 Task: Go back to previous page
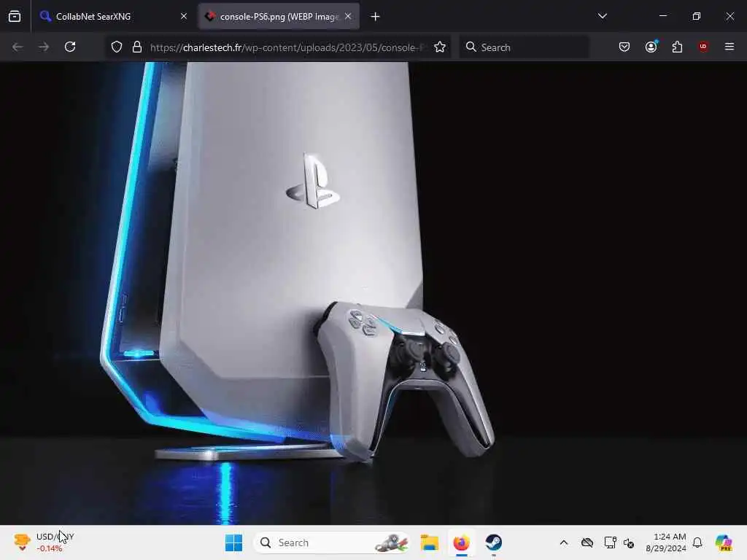pyautogui.click(x=18, y=47)
